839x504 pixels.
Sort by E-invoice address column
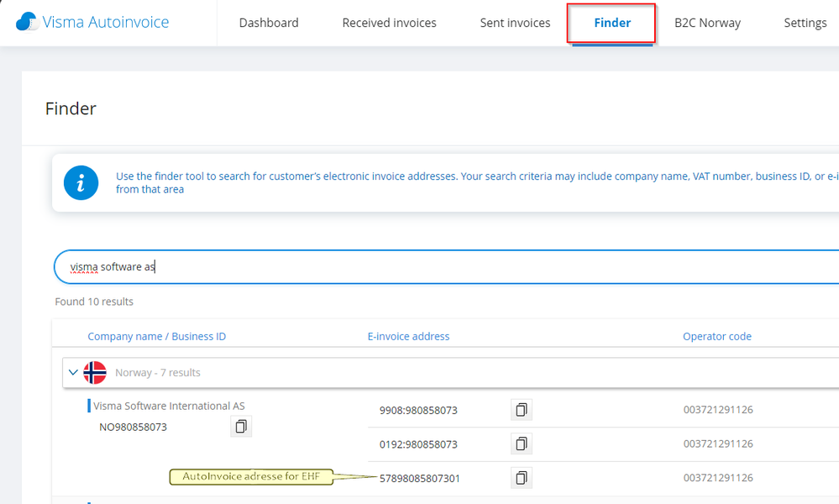tap(408, 337)
